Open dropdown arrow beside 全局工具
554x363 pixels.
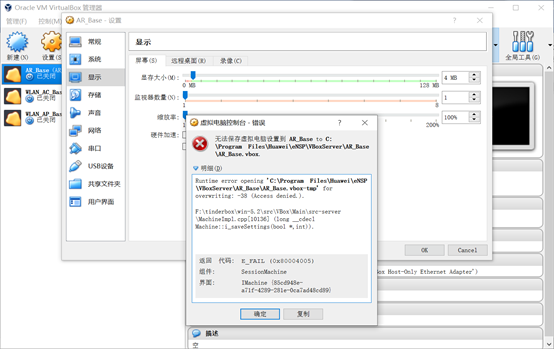(550, 45)
